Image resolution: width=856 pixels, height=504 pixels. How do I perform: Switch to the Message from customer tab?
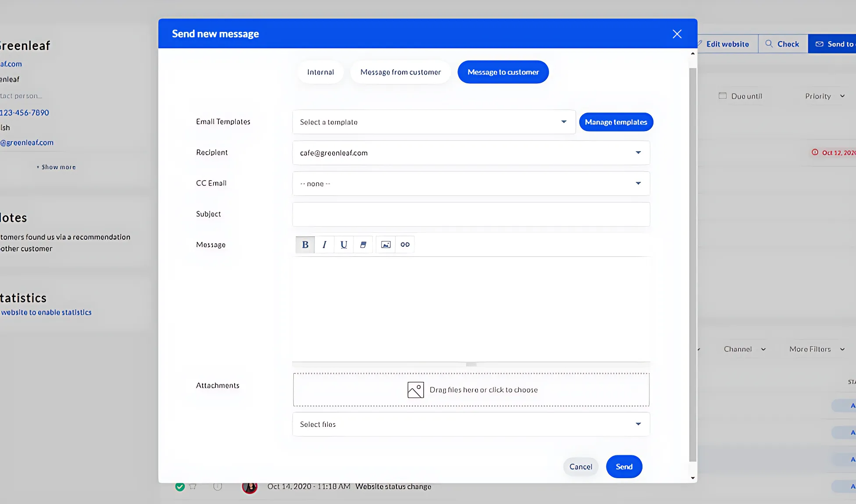coord(400,72)
